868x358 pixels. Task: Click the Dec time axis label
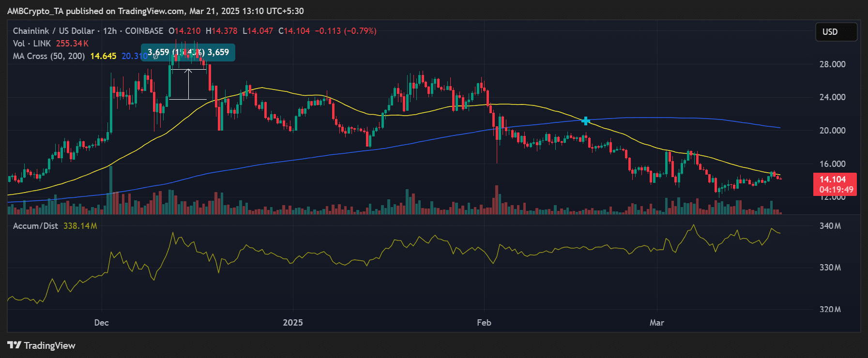pos(101,323)
